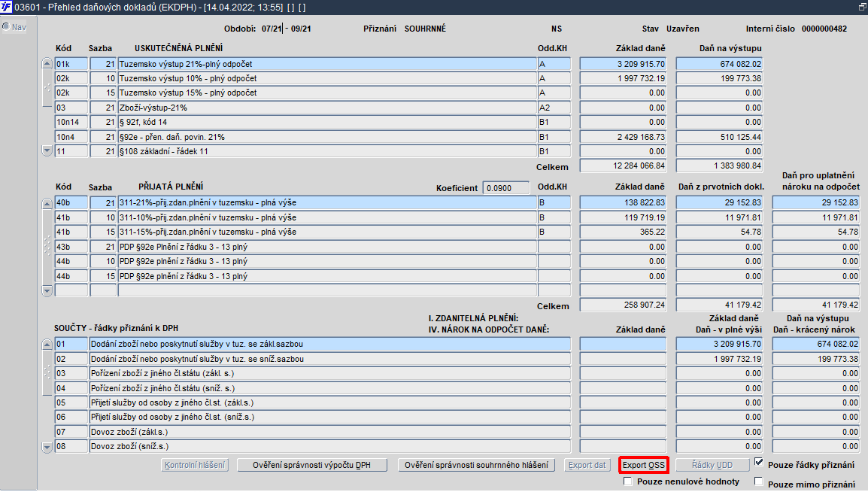Select row Zboží-výstup-21%
868x492 pixels.
tap(327, 108)
